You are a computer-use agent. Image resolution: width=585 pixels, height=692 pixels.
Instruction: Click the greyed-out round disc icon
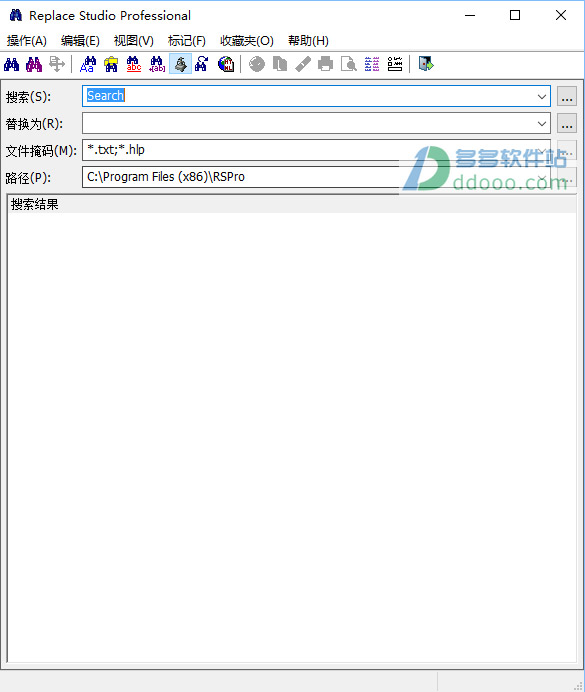click(x=257, y=64)
